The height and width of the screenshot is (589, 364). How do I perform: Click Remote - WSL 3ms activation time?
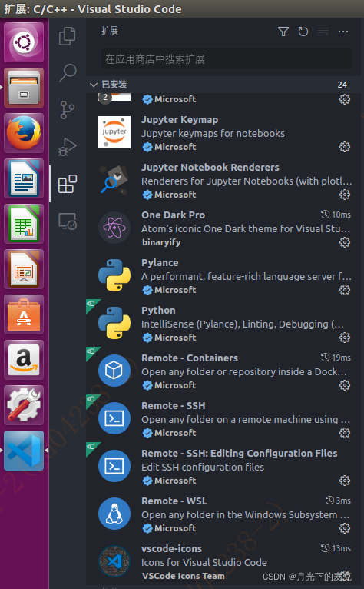[x=338, y=501]
